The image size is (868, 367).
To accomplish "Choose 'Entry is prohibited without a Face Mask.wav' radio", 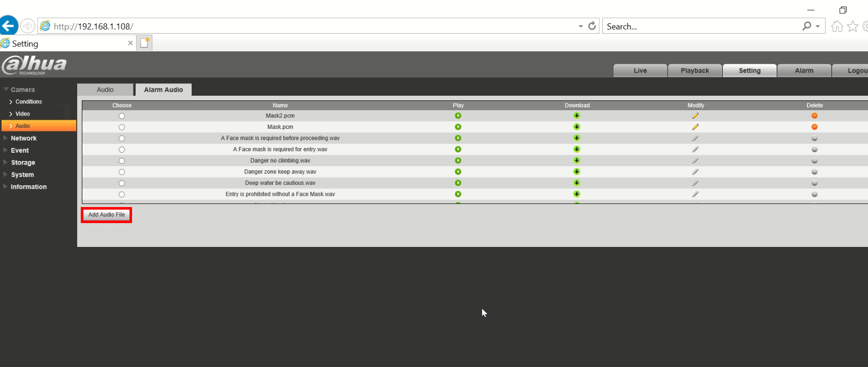I will click(122, 195).
